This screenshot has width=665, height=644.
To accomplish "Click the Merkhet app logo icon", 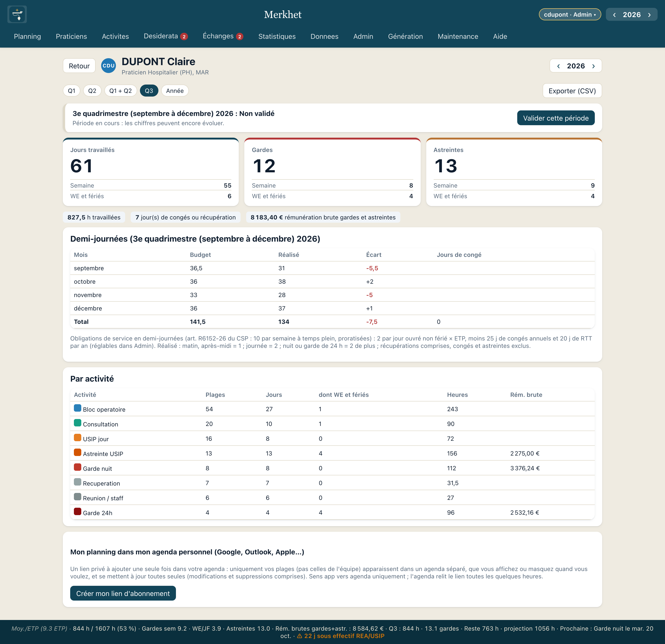I will click(x=17, y=14).
